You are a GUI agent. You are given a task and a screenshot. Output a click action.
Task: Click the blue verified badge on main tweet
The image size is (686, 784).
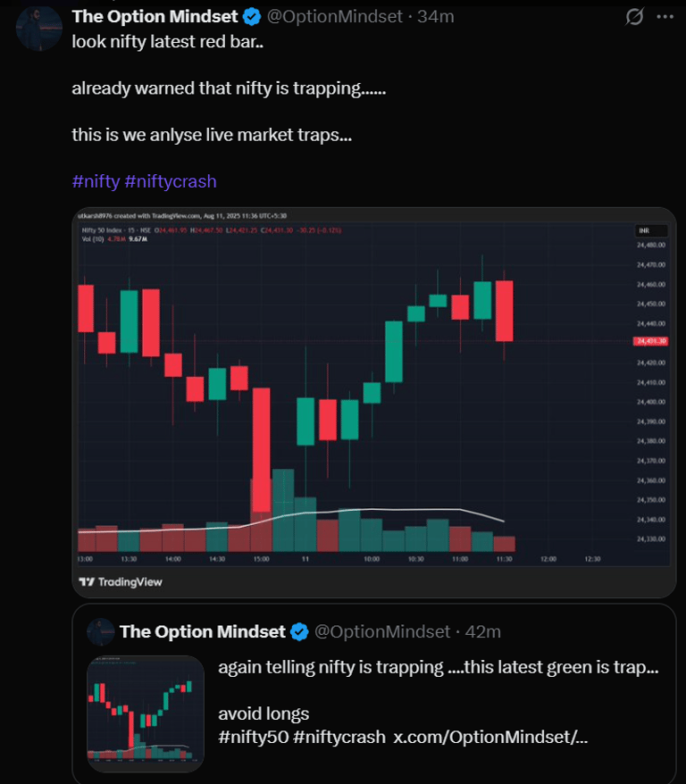tap(252, 16)
